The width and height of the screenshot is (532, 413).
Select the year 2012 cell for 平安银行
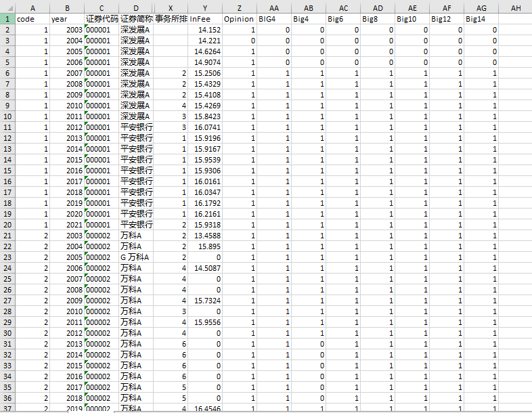click(66, 127)
